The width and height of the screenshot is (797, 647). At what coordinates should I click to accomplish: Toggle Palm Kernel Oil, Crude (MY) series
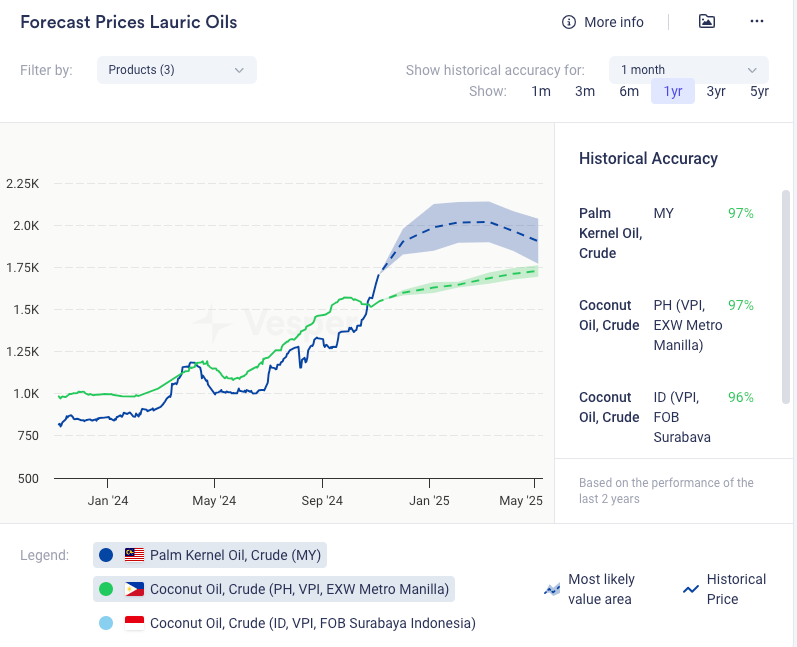point(236,555)
